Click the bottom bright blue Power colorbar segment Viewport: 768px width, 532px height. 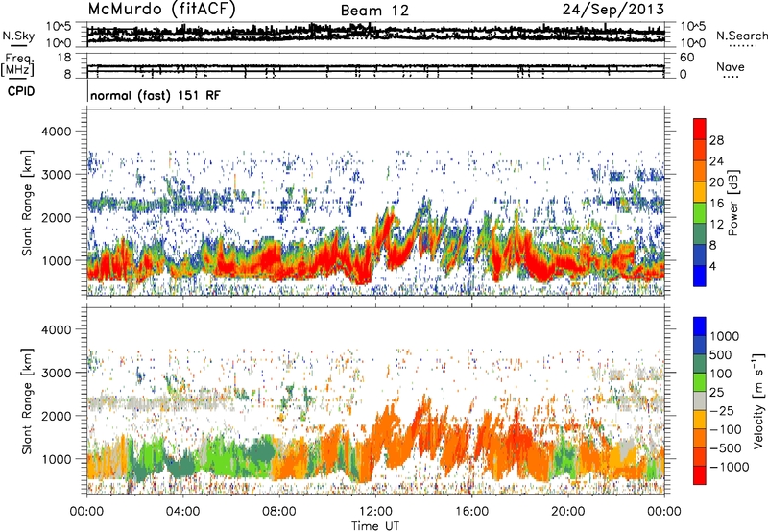(700, 276)
